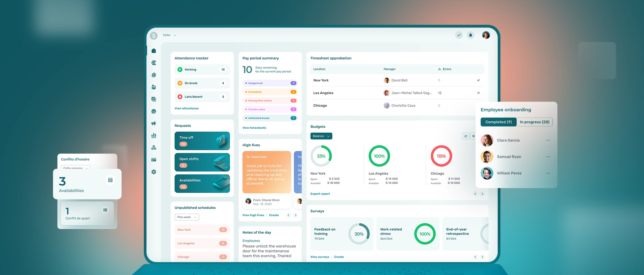The width and height of the screenshot is (644, 275).
Task: Go to next surveys page arrow
Action: pos(482,257)
